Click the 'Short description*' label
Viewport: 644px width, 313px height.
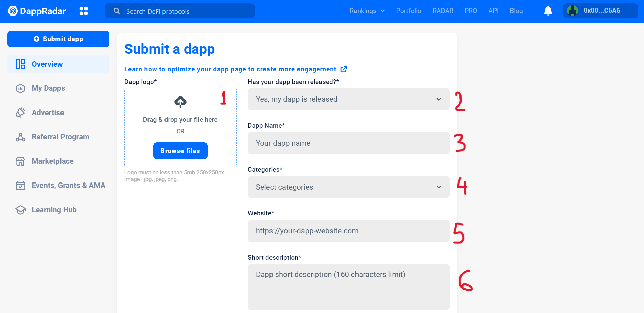(x=275, y=257)
